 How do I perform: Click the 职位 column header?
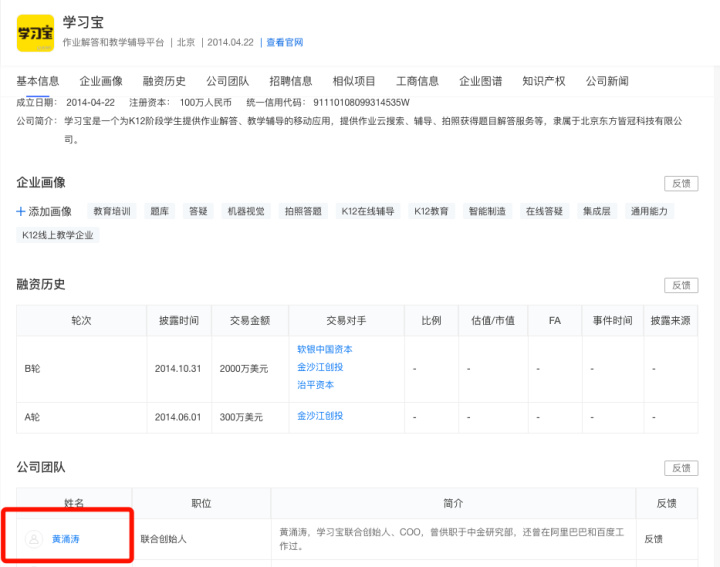coord(201,504)
